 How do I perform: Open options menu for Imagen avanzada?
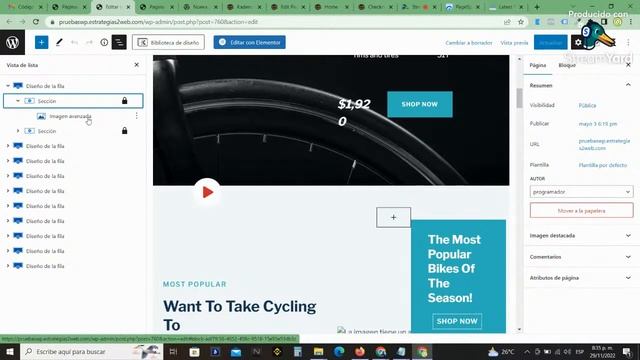136,116
